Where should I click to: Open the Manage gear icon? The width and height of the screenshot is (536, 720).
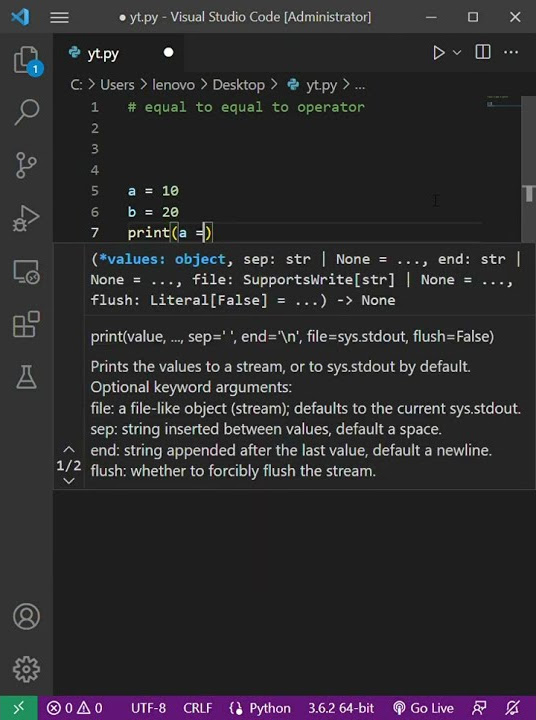coord(26,669)
